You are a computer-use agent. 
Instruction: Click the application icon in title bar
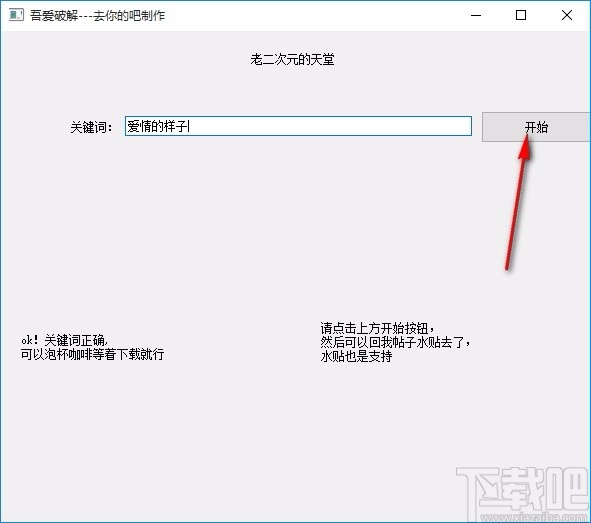point(16,15)
